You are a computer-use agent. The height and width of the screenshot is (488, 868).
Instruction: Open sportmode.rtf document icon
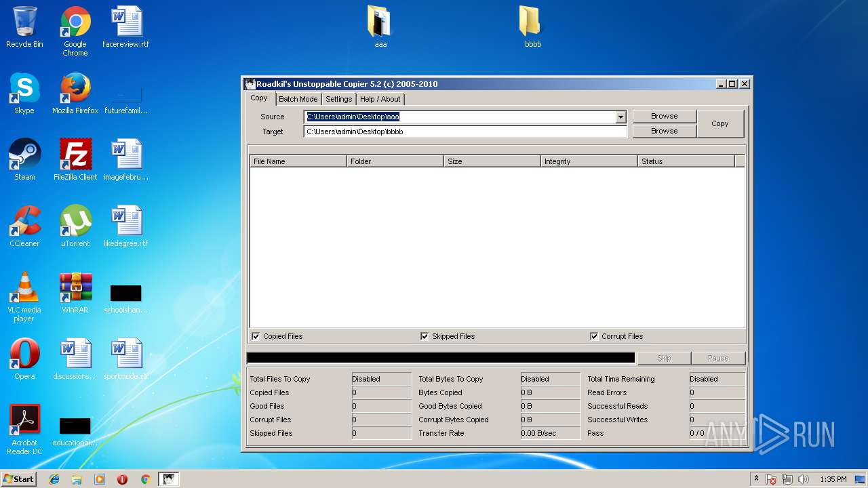[126, 359]
